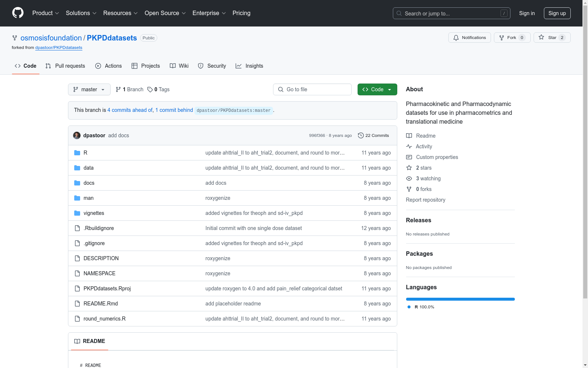Click the fork icon beside 0 forks
The image size is (588, 368).
pos(409,189)
